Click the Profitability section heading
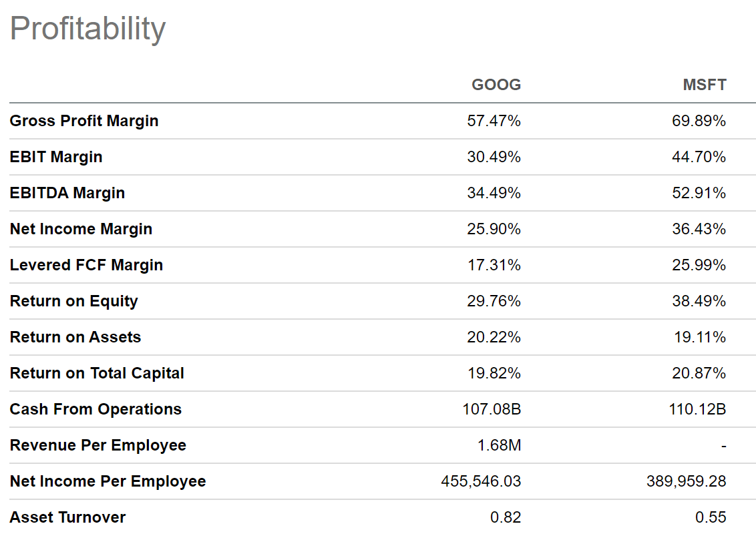 point(87,29)
